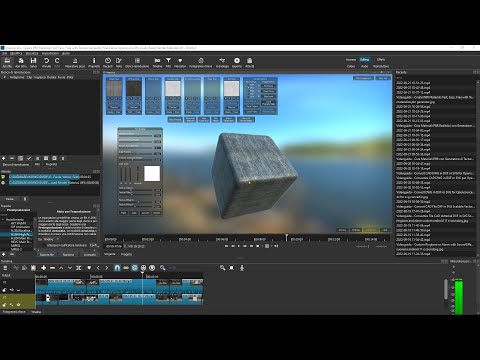This screenshot has height=360, width=480.
Task: Click the Pausa jobs button
Action: [x=10, y=199]
